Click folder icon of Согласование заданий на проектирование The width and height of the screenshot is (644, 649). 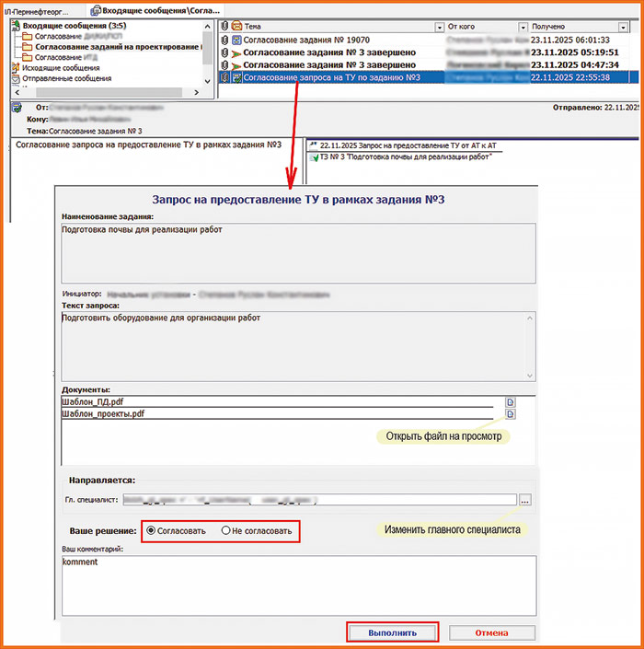pos(28,46)
